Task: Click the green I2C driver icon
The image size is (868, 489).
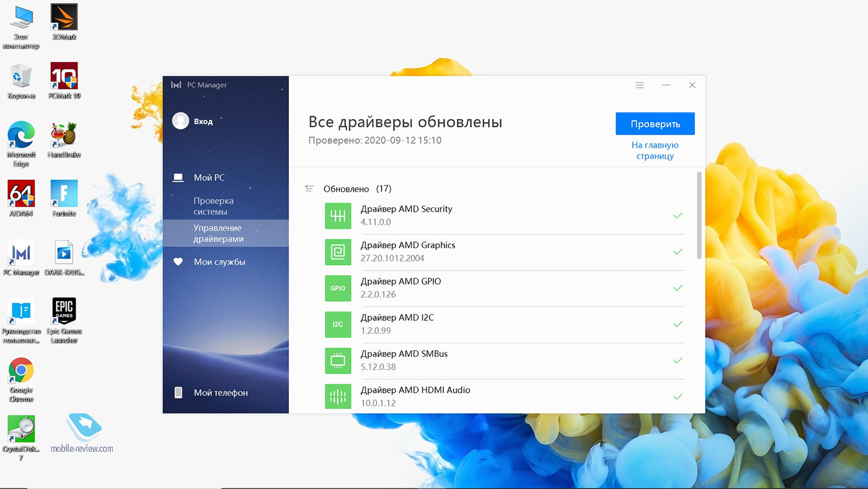Action: 338,324
